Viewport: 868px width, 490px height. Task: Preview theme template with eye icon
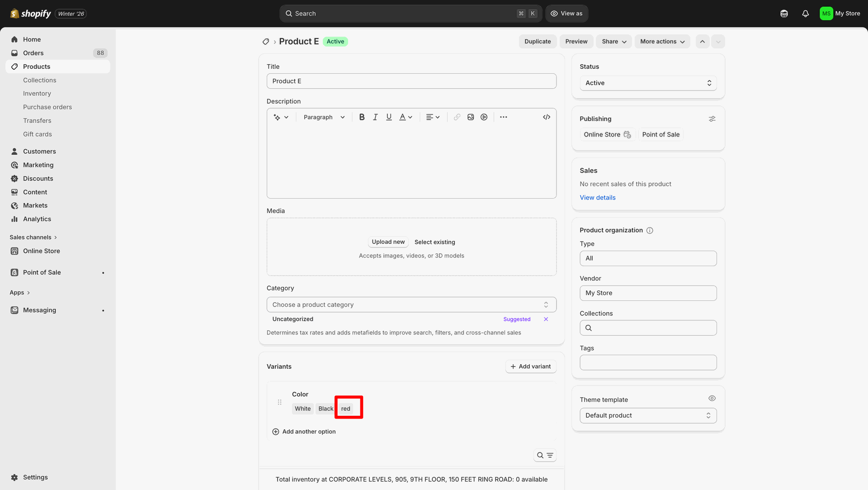coord(712,399)
